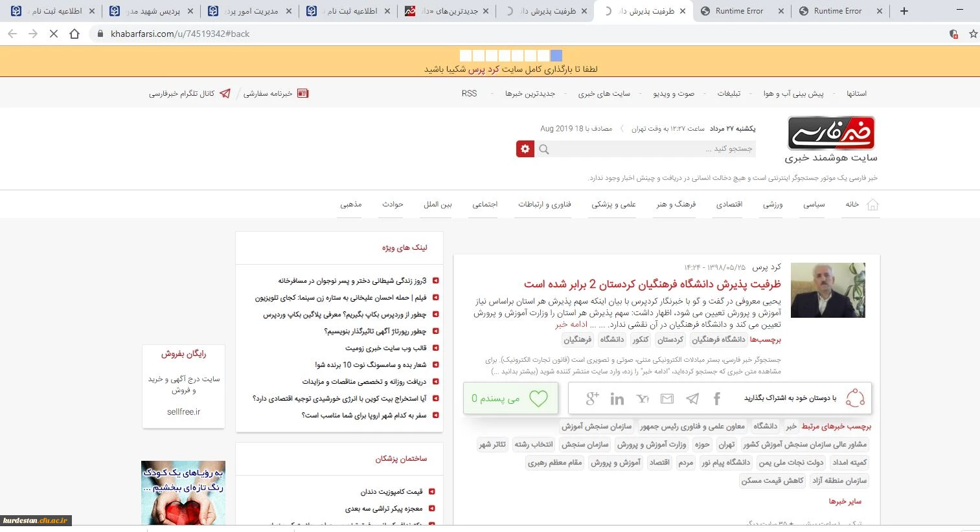
Task: Click the article author photo thumbnail
Action: click(x=828, y=290)
